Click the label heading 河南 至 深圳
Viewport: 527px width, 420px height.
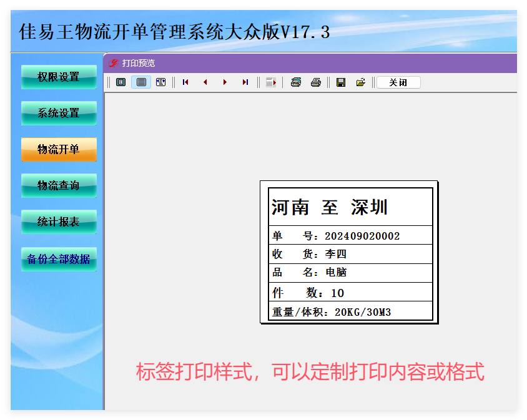click(x=330, y=207)
